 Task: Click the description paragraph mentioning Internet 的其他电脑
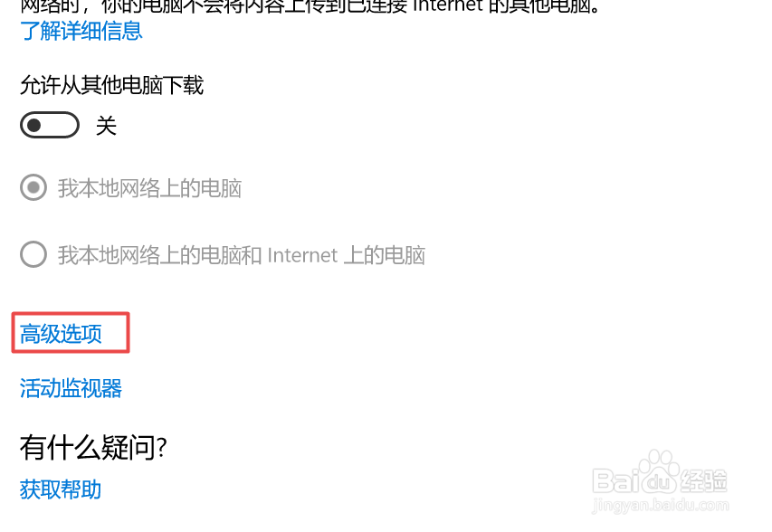coord(310,6)
